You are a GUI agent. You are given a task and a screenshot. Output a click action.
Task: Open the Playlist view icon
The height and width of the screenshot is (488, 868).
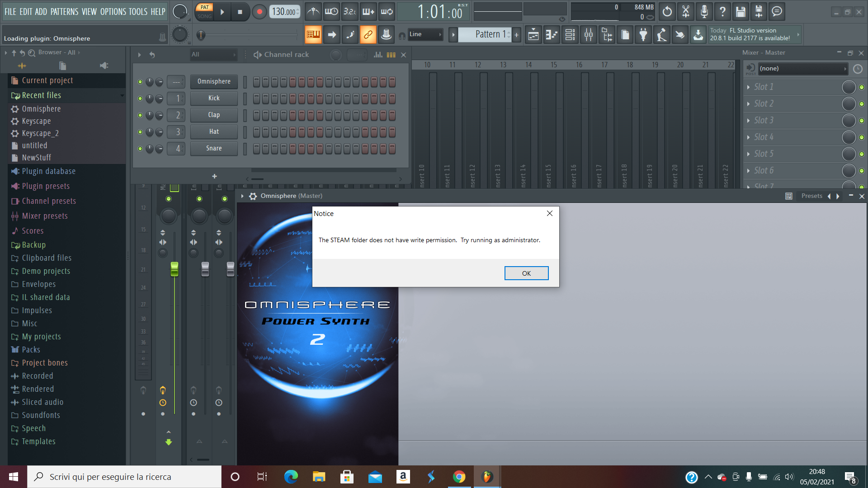coord(533,35)
